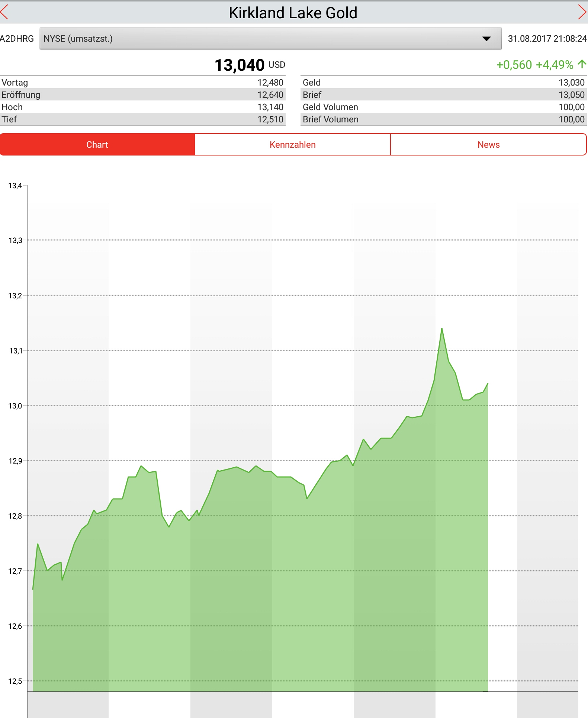Click the 12,5 axis label

tap(15, 681)
